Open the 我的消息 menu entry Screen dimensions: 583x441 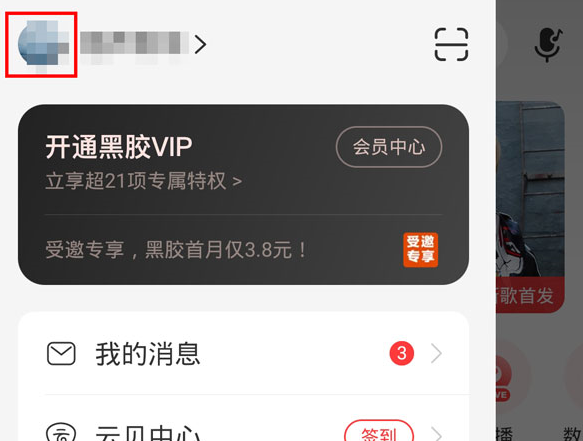244,353
